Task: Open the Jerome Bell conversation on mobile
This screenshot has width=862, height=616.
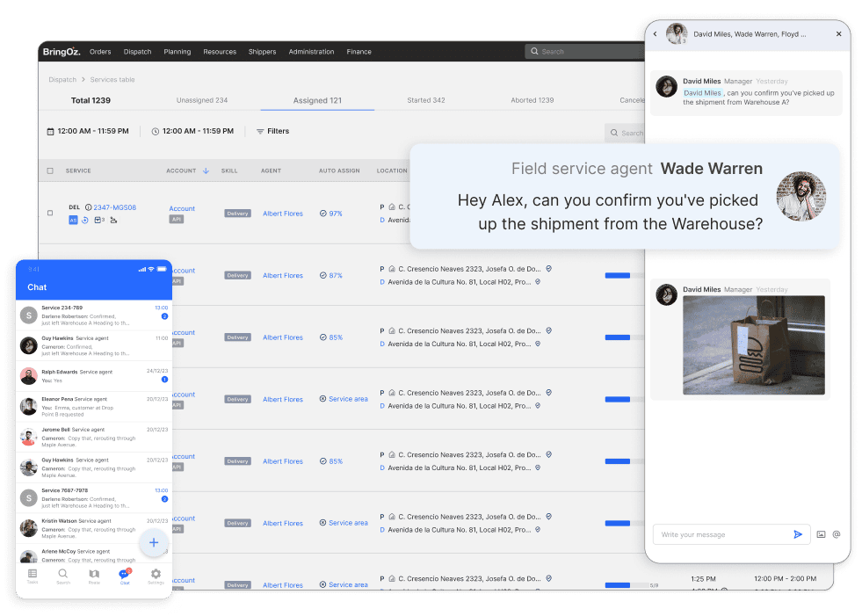Action: point(94,438)
